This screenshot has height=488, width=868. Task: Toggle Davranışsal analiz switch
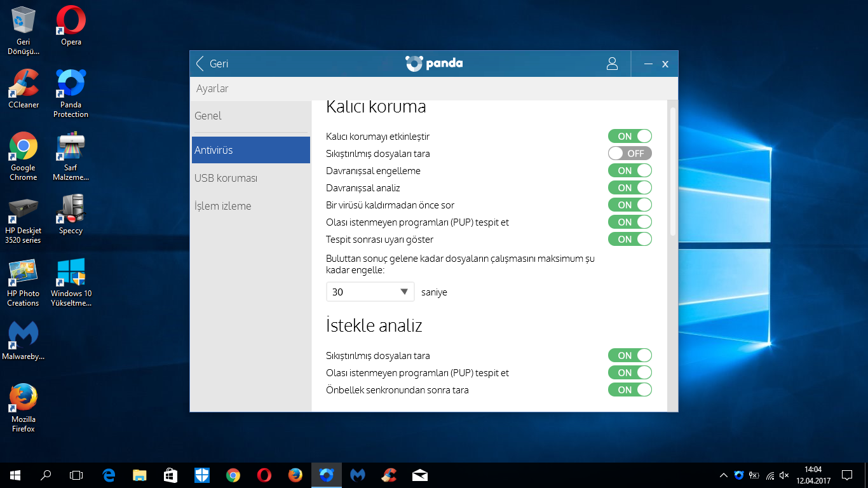click(x=630, y=187)
